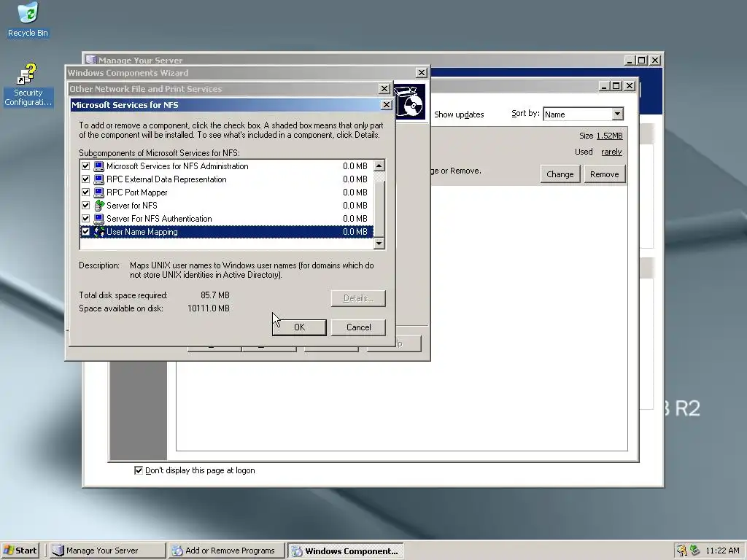
Task: Click the subcomponents list scroll down arrow
Action: coord(379,244)
